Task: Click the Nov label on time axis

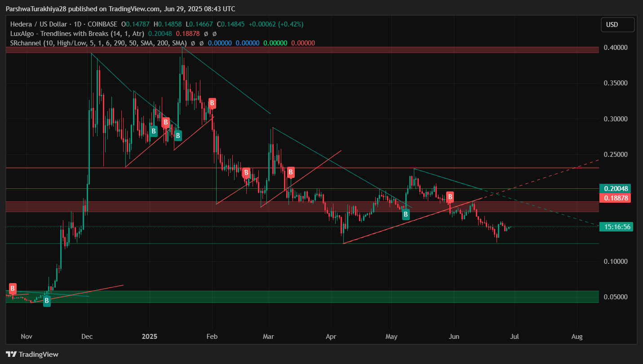Action: click(x=27, y=336)
